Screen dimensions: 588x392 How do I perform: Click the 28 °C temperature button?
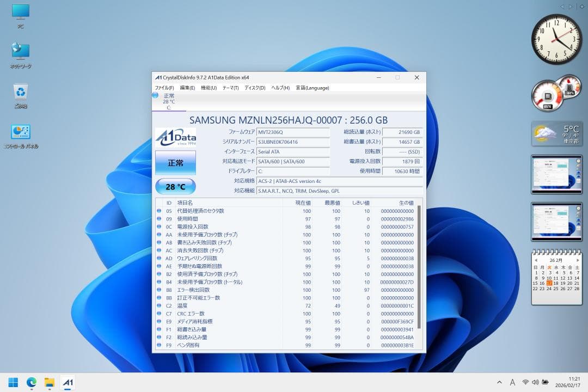[175, 186]
